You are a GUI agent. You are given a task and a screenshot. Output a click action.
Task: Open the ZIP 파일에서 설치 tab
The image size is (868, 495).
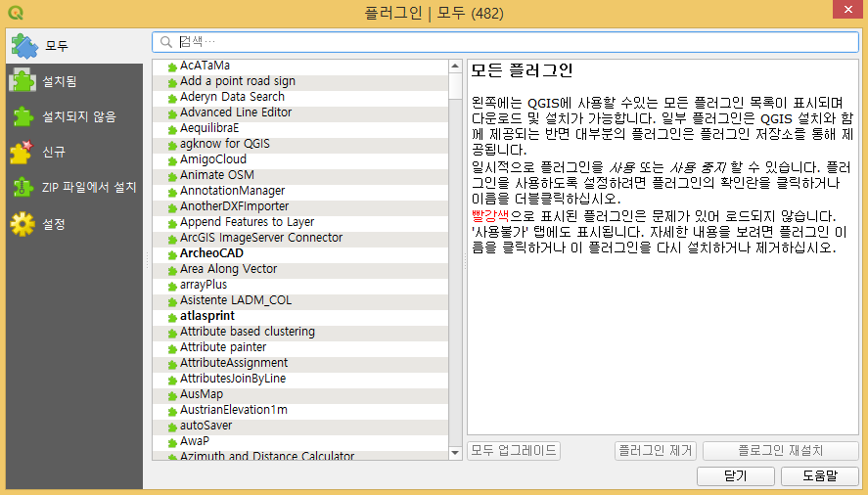pyautogui.click(x=74, y=187)
